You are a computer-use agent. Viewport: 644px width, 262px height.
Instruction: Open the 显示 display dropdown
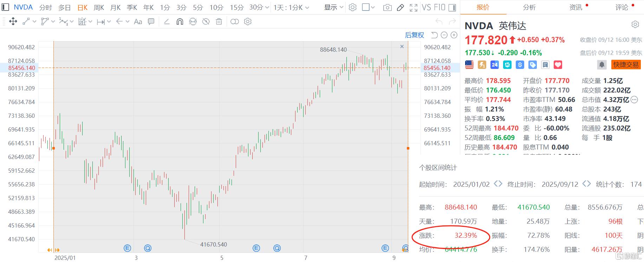click(334, 7)
